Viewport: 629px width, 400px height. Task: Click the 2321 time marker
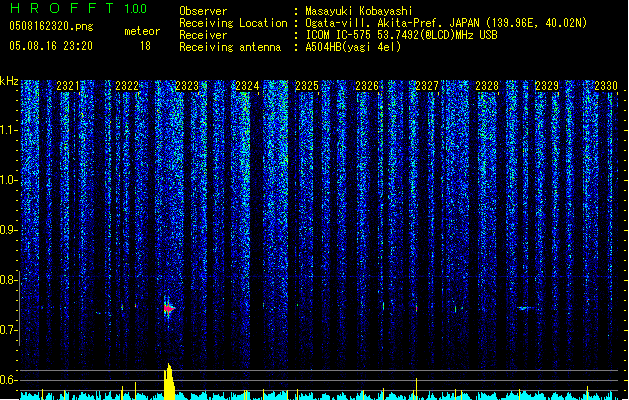(x=68, y=86)
